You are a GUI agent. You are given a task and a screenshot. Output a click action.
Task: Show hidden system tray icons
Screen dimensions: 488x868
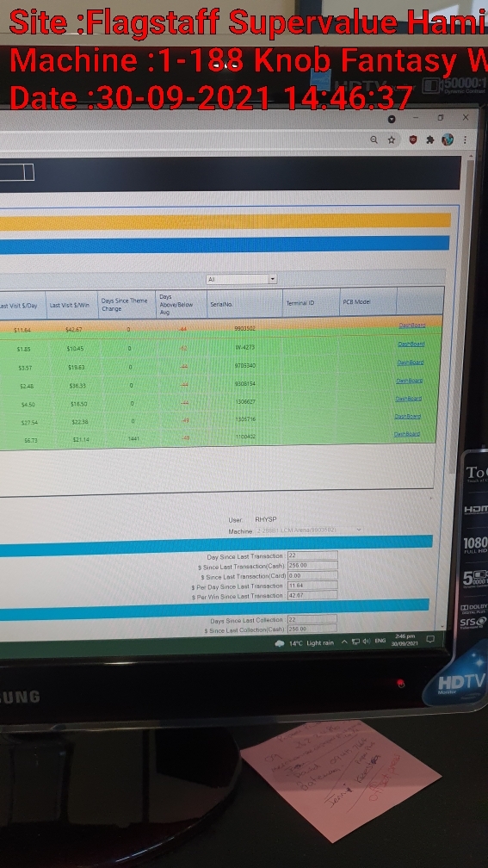[344, 642]
